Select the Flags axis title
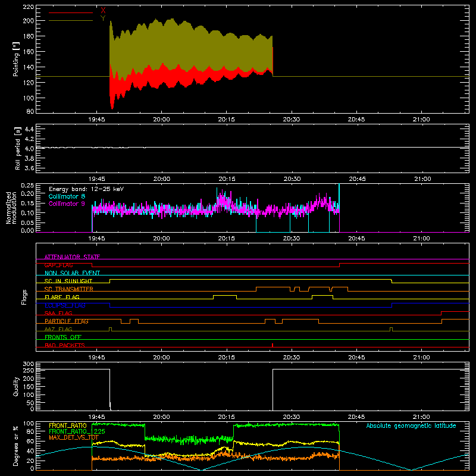The height and width of the screenshot is (476, 476). click(24, 297)
